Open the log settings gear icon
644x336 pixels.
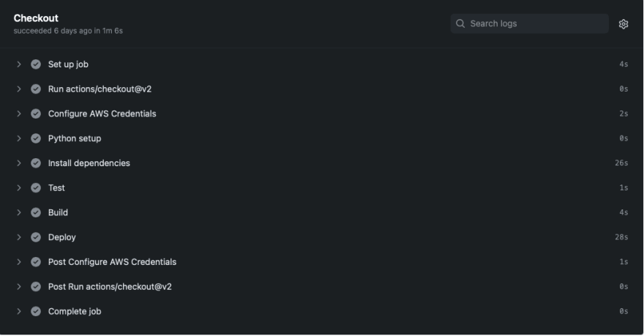[x=623, y=24]
